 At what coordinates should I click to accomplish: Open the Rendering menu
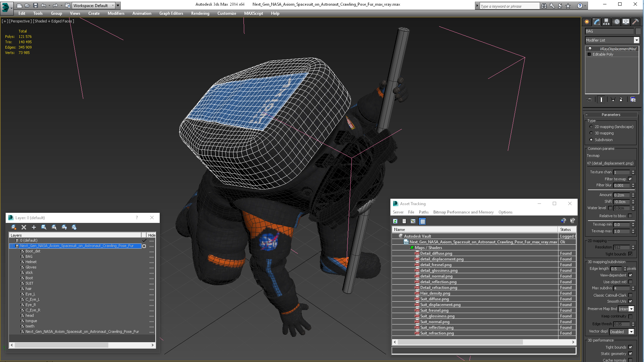click(x=200, y=13)
